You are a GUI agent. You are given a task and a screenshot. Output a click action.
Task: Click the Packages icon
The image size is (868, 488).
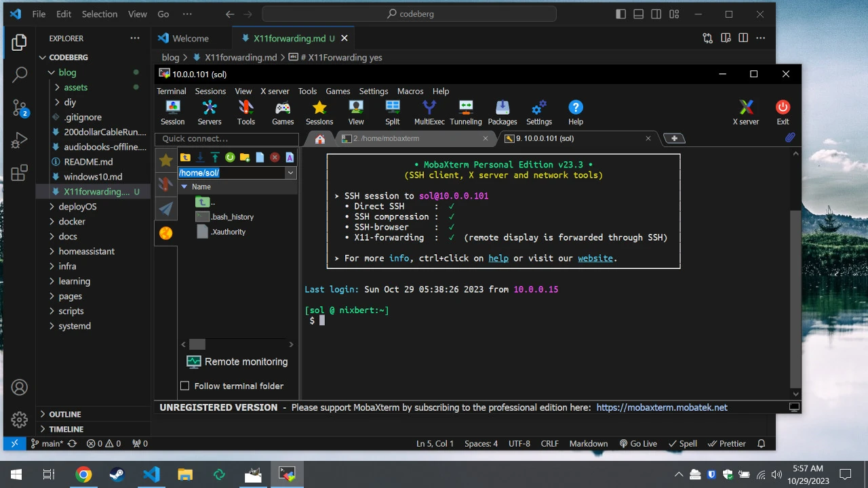click(x=502, y=113)
